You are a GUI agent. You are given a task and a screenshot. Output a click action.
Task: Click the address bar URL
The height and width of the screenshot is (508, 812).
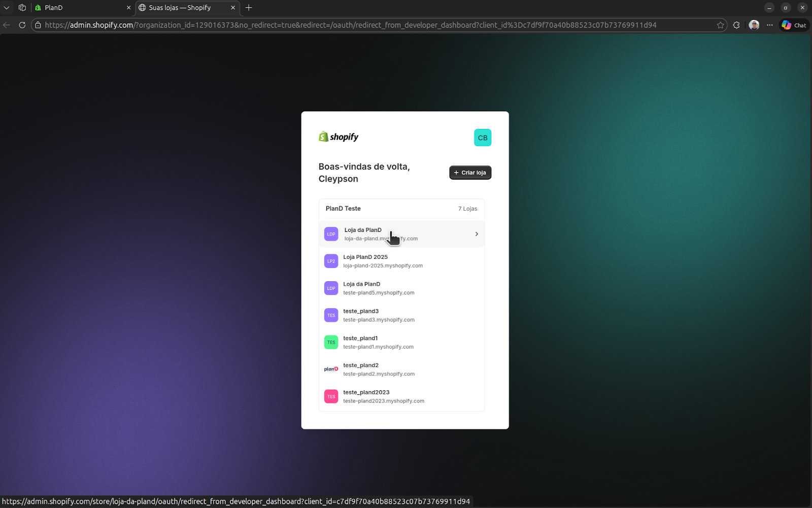350,25
